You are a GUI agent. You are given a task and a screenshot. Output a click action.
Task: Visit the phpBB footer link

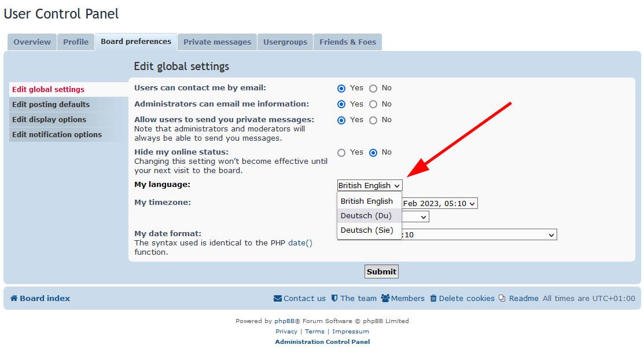coord(284,321)
